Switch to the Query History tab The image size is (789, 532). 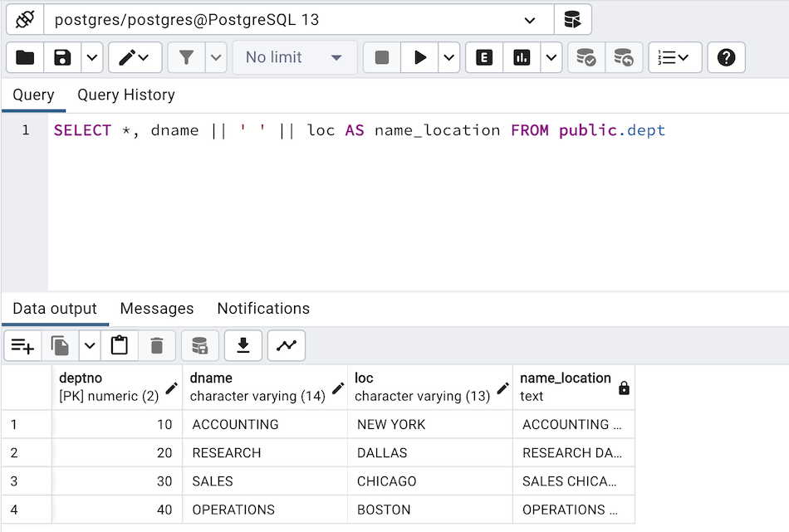click(x=126, y=95)
